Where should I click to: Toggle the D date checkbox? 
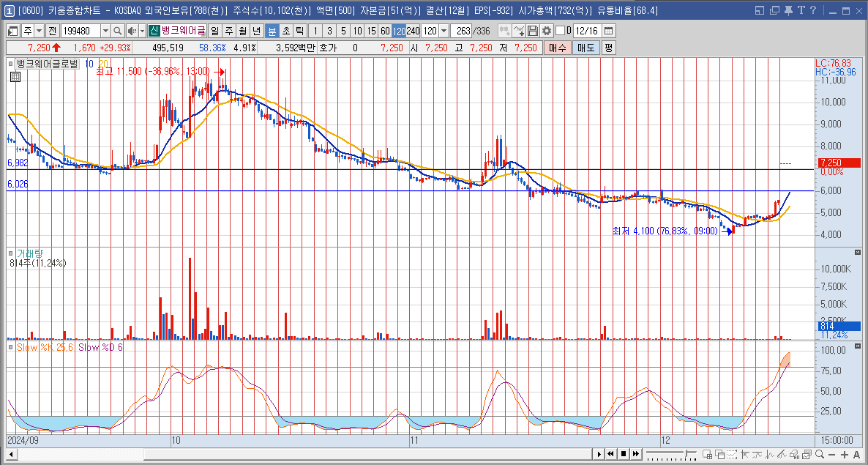(x=560, y=31)
